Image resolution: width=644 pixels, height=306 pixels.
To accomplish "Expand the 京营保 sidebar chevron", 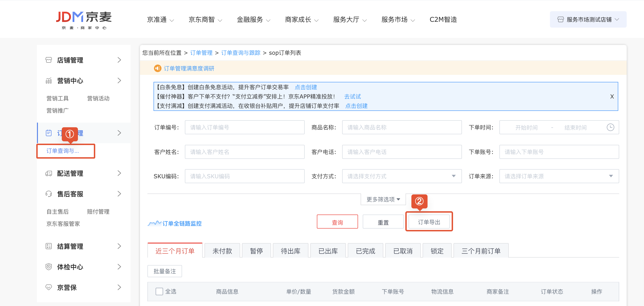I will point(119,287).
